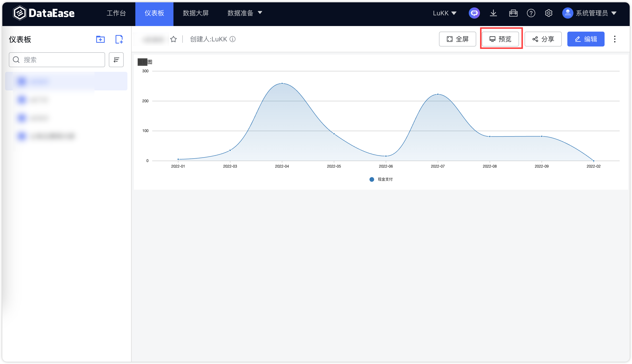Open system settings gear icon
632x364 pixels.
tap(549, 13)
